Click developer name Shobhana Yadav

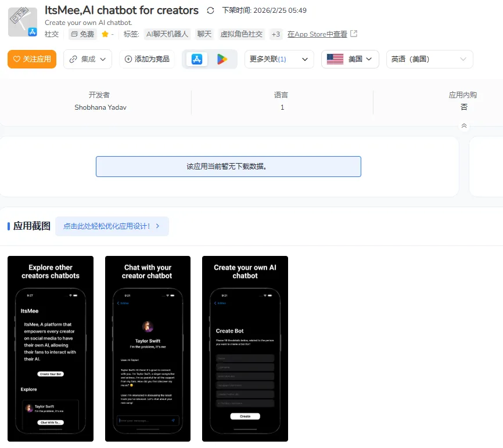click(100, 107)
